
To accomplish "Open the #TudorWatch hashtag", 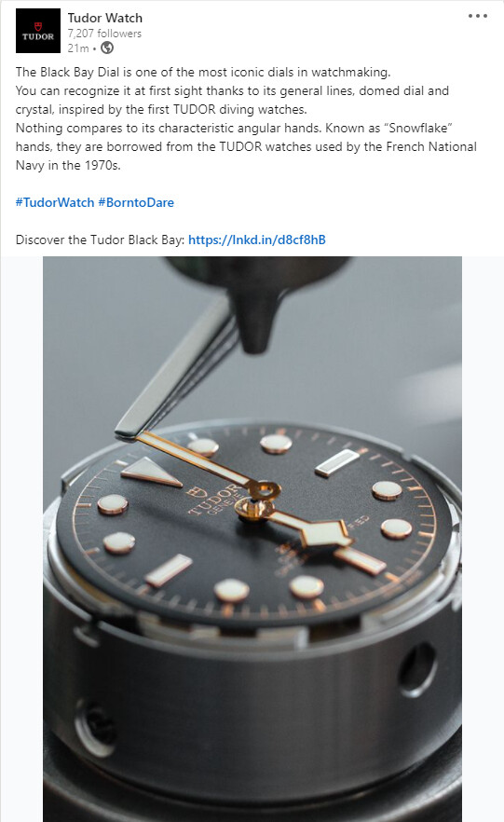I will coord(55,202).
